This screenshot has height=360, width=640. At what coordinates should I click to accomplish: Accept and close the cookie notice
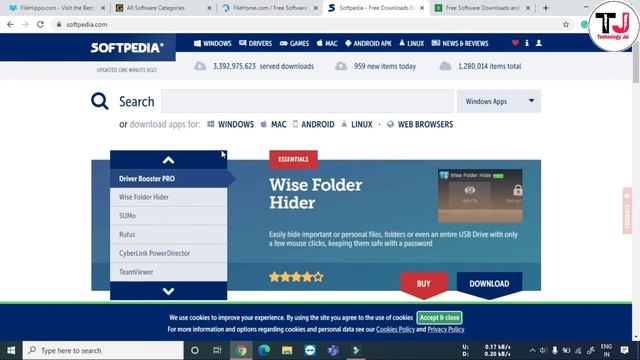click(440, 318)
